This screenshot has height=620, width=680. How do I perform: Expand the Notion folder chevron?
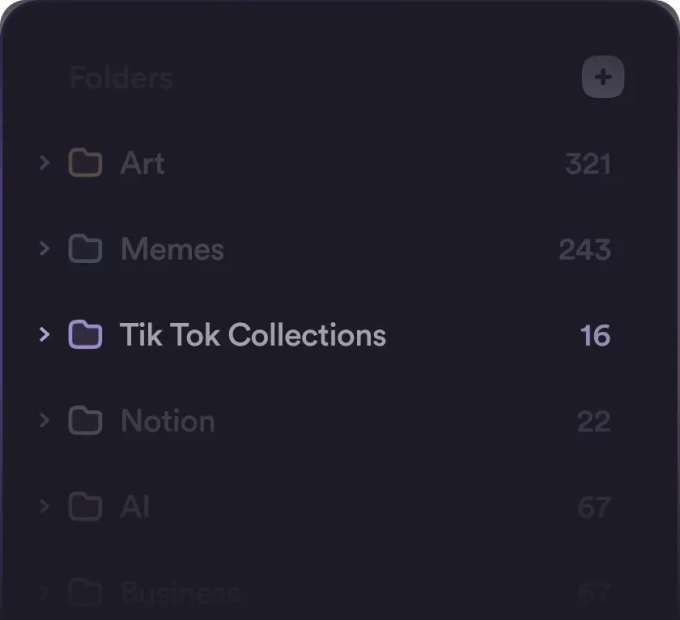click(44, 420)
